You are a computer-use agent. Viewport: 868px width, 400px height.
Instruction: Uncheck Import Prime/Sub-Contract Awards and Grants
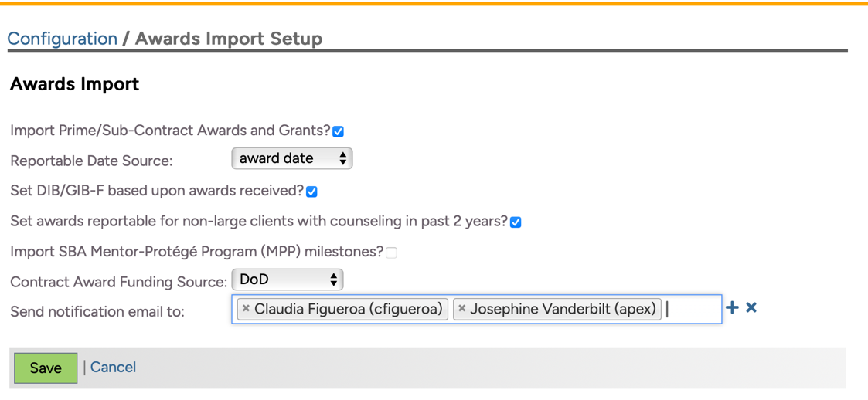pos(339,131)
